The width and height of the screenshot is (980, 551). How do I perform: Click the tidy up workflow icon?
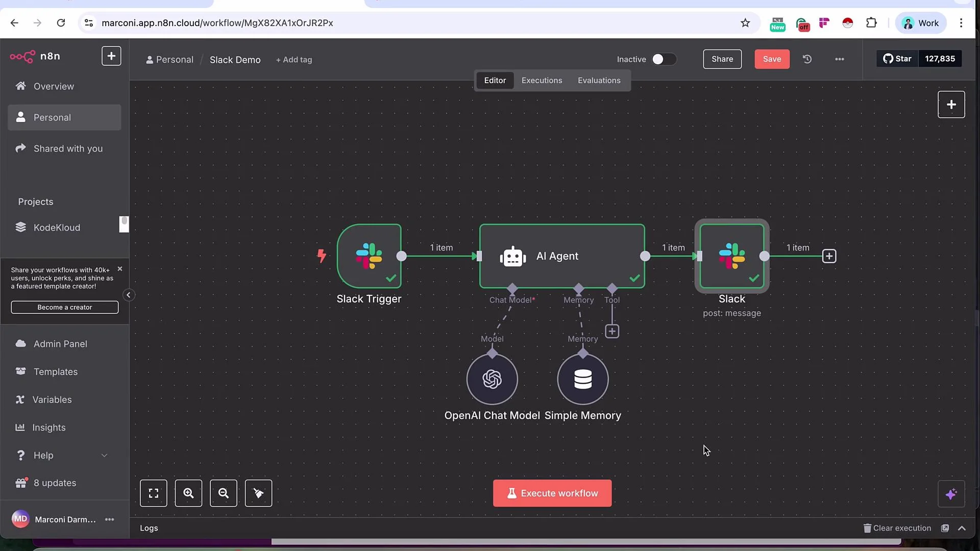(x=258, y=493)
